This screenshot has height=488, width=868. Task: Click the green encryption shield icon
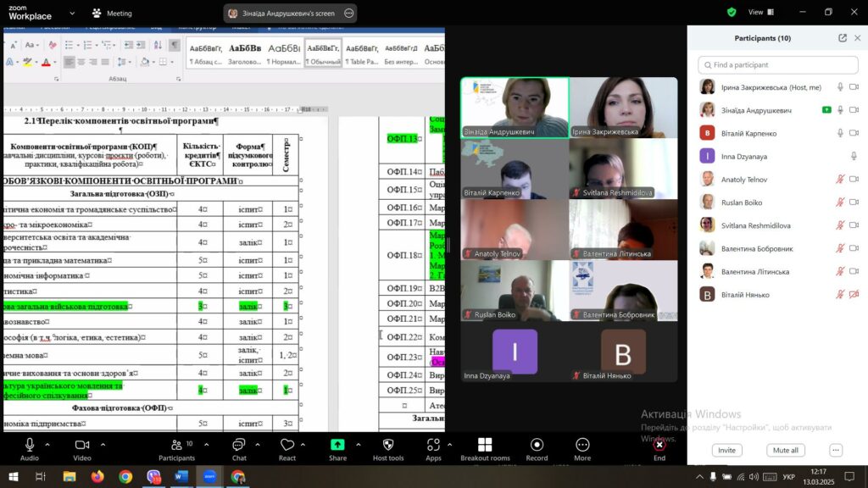(732, 12)
